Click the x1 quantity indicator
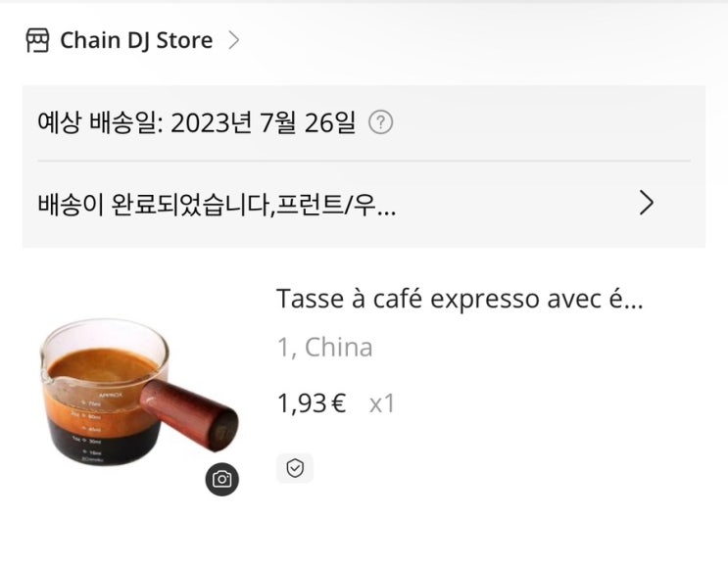The image size is (728, 566). [x=382, y=403]
